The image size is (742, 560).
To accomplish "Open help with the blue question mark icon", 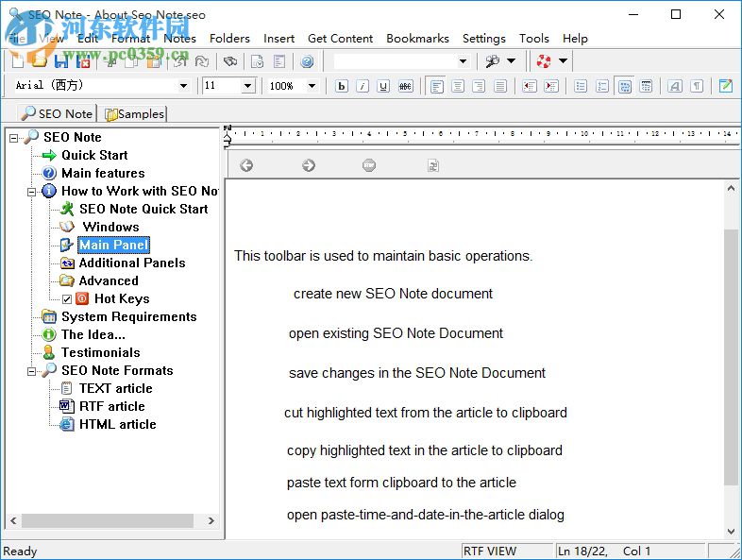I will pos(307,61).
